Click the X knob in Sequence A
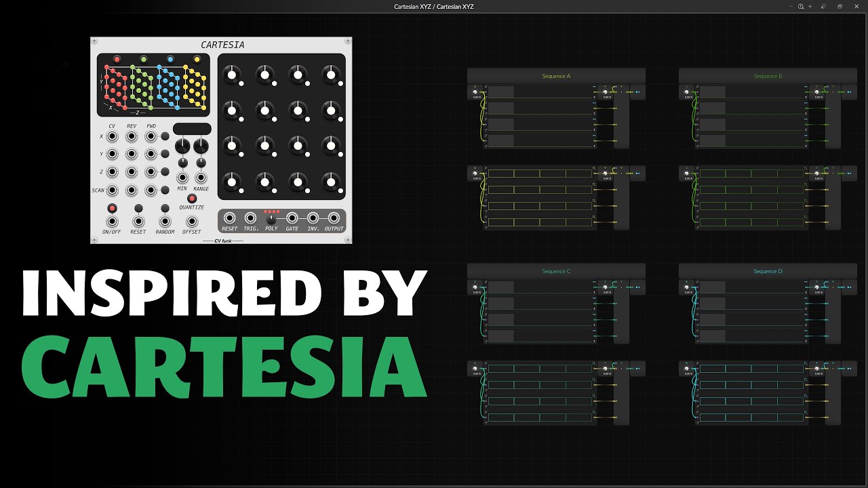The height and width of the screenshot is (488, 868). click(x=476, y=92)
